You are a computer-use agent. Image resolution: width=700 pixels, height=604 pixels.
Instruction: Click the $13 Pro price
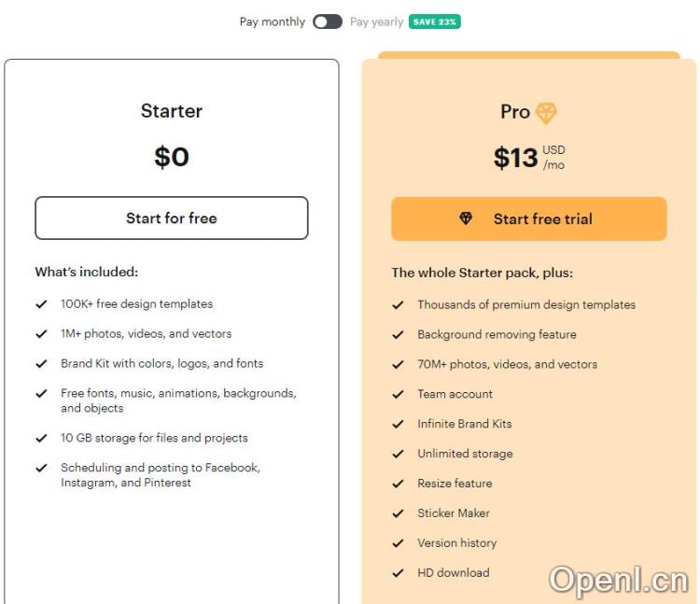(x=515, y=158)
